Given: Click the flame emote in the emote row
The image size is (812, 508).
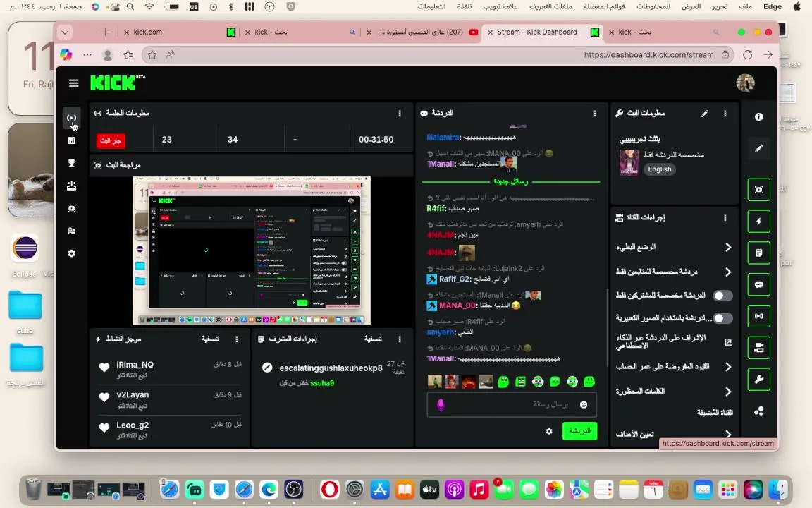Looking at the screenshot, I should (x=469, y=382).
